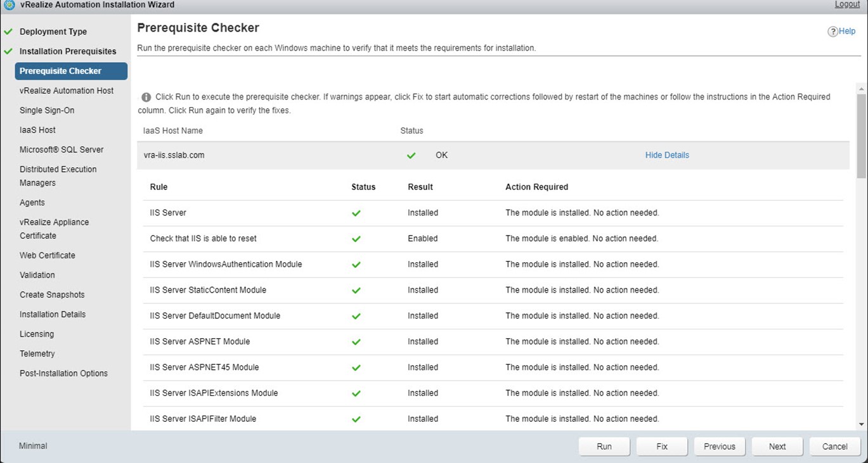Go back with Previous button

(720, 447)
